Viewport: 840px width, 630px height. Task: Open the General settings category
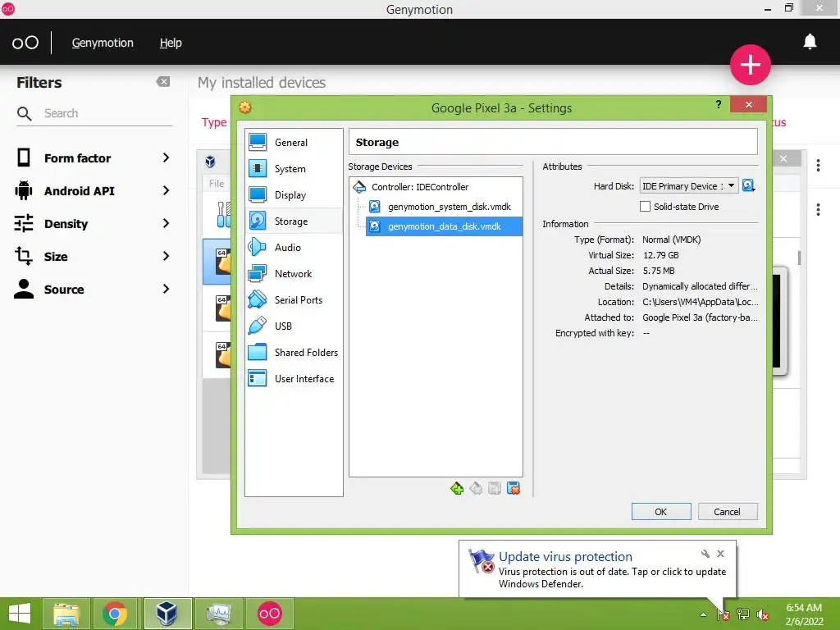coord(294,143)
